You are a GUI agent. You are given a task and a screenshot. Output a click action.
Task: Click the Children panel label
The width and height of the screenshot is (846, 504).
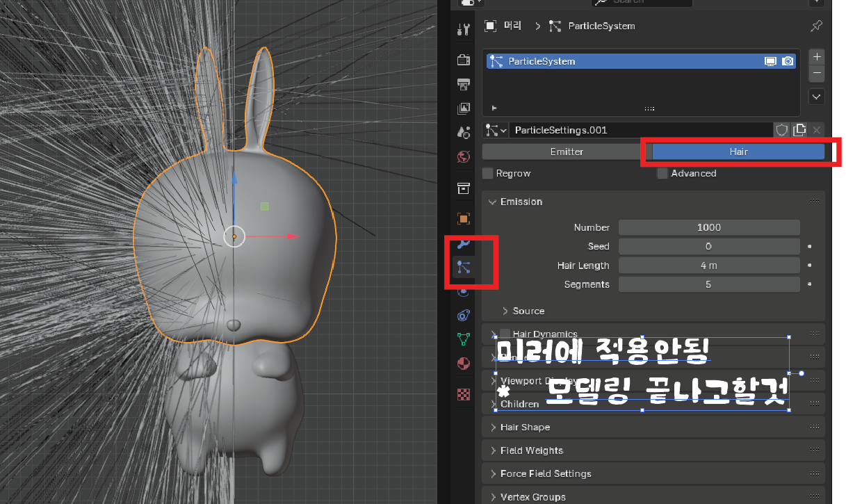tap(519, 404)
